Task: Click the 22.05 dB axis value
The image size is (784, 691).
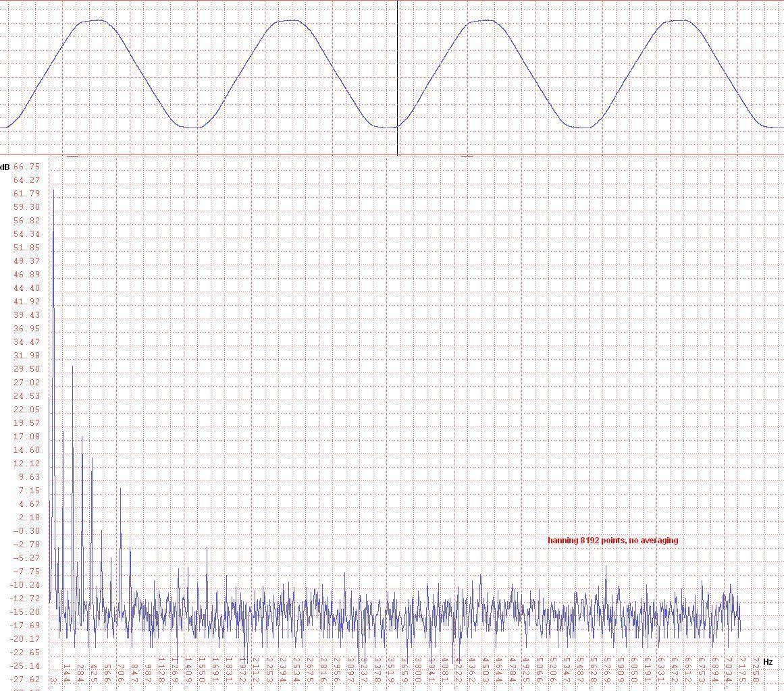Action: click(26, 410)
